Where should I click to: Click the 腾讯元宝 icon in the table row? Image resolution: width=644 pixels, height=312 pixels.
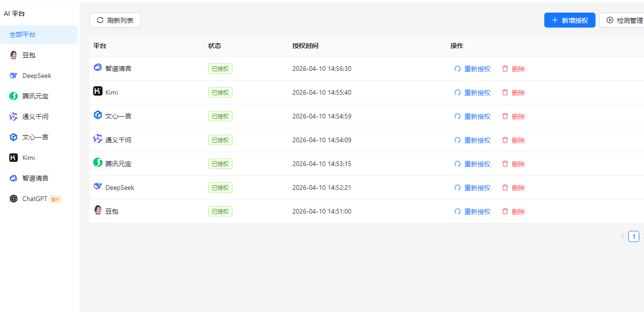coord(98,162)
